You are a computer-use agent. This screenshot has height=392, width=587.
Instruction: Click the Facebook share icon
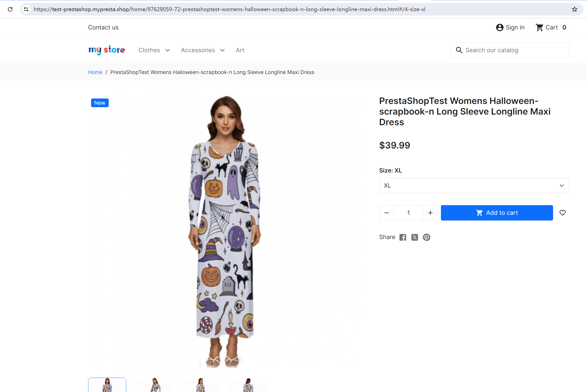[x=402, y=237]
